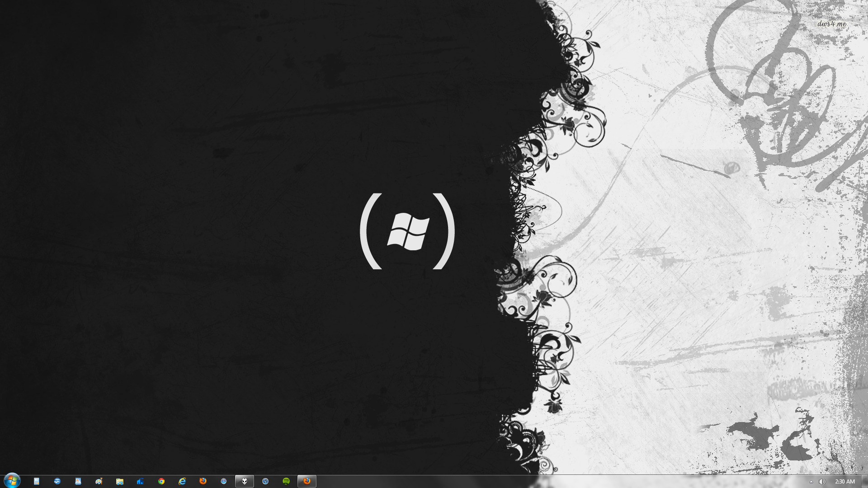This screenshot has width=868, height=488.
Task: Open the WordPad document icon in taskbar
Action: pos(78,481)
